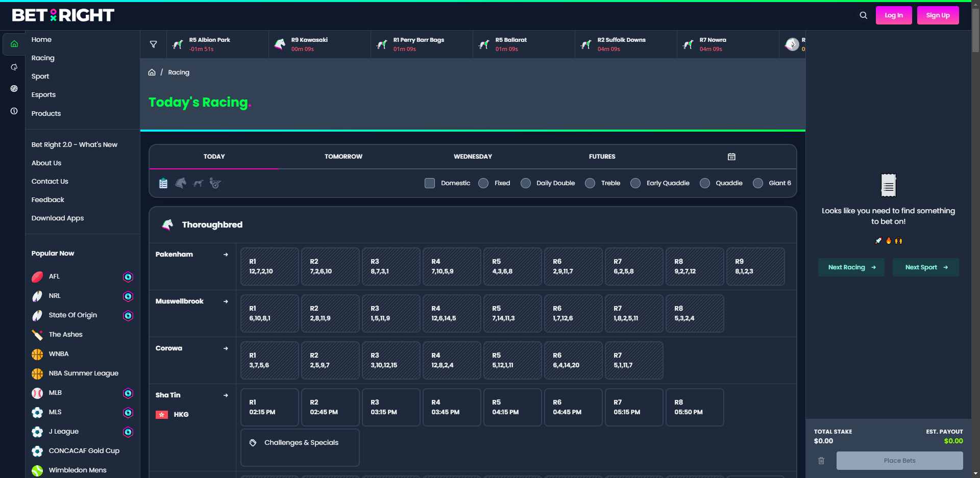Open the racing filter funnel icon

pos(153,44)
